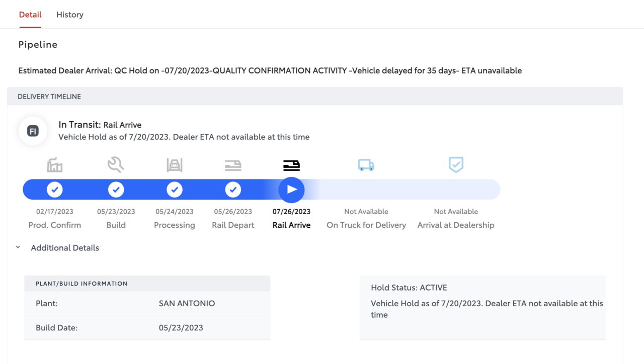Click the On Truck for Delivery label
This screenshot has width=644, height=364.
[x=366, y=225]
